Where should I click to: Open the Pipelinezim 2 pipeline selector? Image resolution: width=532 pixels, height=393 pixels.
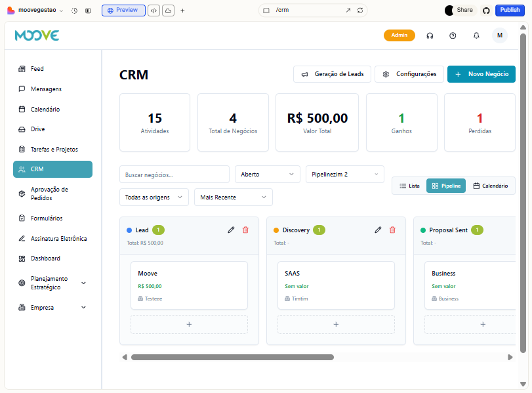[344, 174]
